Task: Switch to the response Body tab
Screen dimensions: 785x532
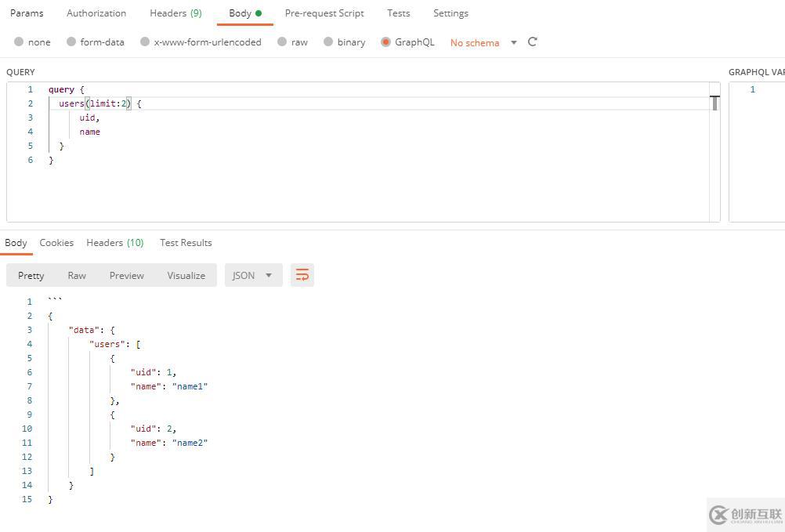Action: (16, 243)
